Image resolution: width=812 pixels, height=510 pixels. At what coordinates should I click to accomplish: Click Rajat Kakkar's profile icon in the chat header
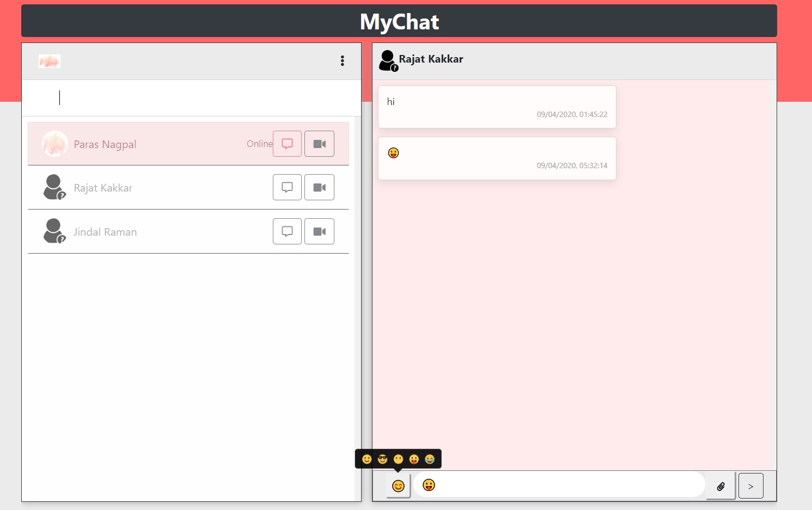[387, 60]
